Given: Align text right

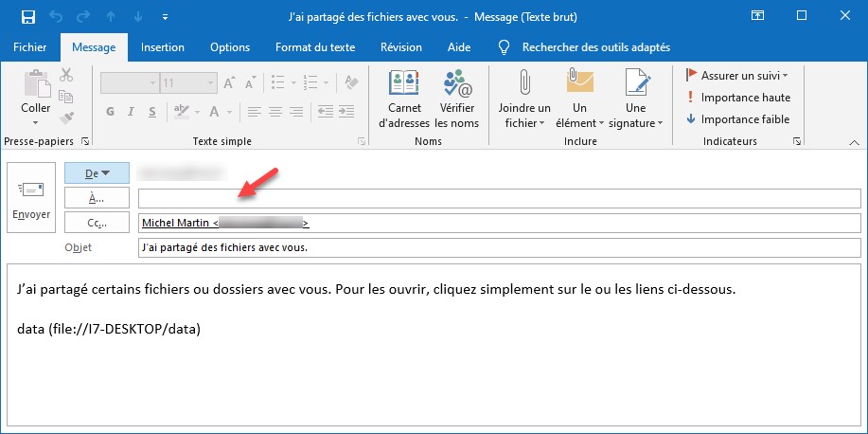Looking at the screenshot, I should [296, 112].
